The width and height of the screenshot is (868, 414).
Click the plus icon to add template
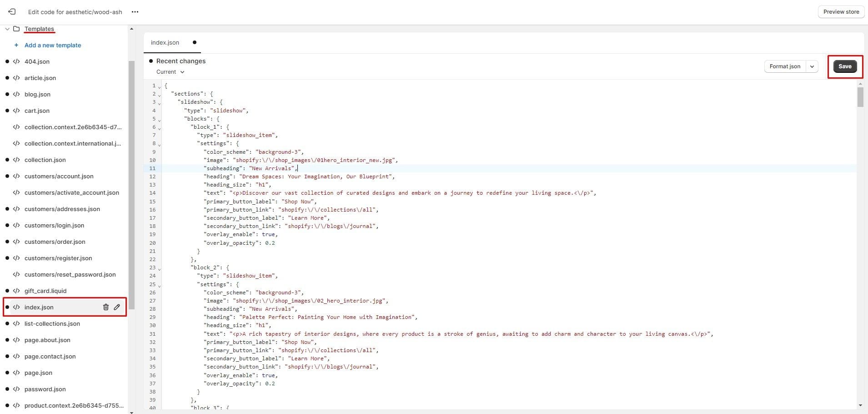16,45
